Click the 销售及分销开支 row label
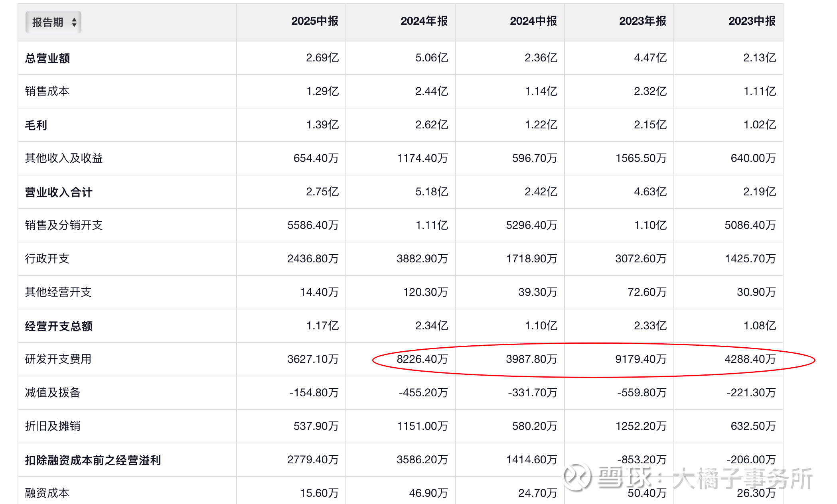This screenshot has width=837, height=504. coord(64,225)
